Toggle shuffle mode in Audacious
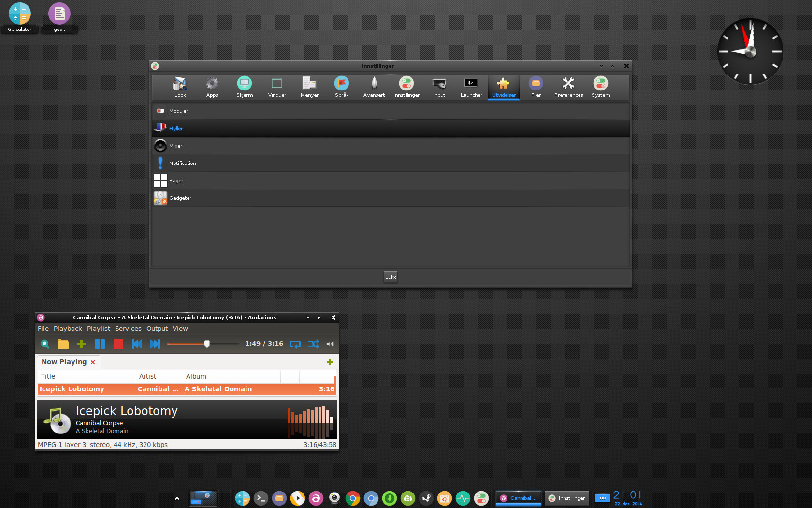 pos(314,344)
